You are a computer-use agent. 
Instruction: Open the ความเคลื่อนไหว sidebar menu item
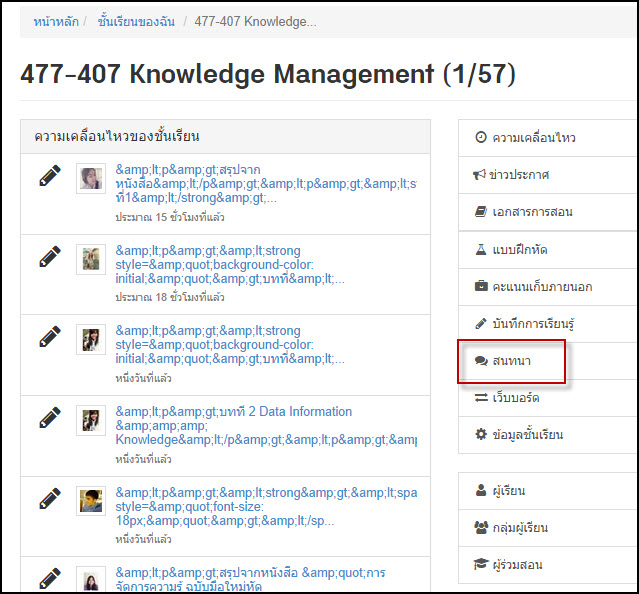(547, 138)
